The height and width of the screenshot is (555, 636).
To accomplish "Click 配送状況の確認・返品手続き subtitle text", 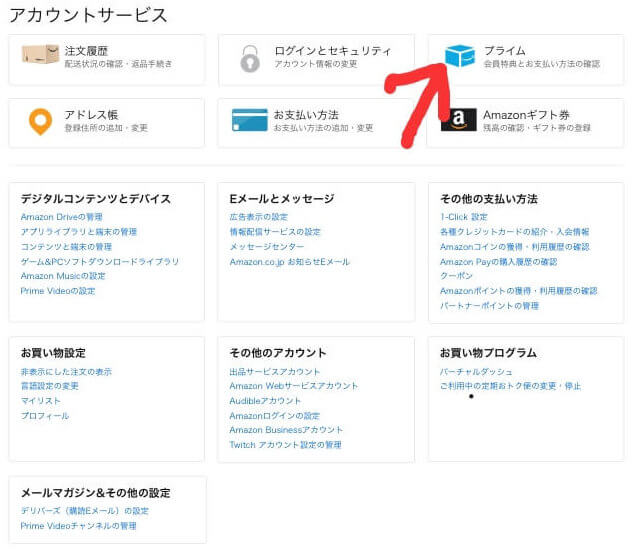I will 118,64.
